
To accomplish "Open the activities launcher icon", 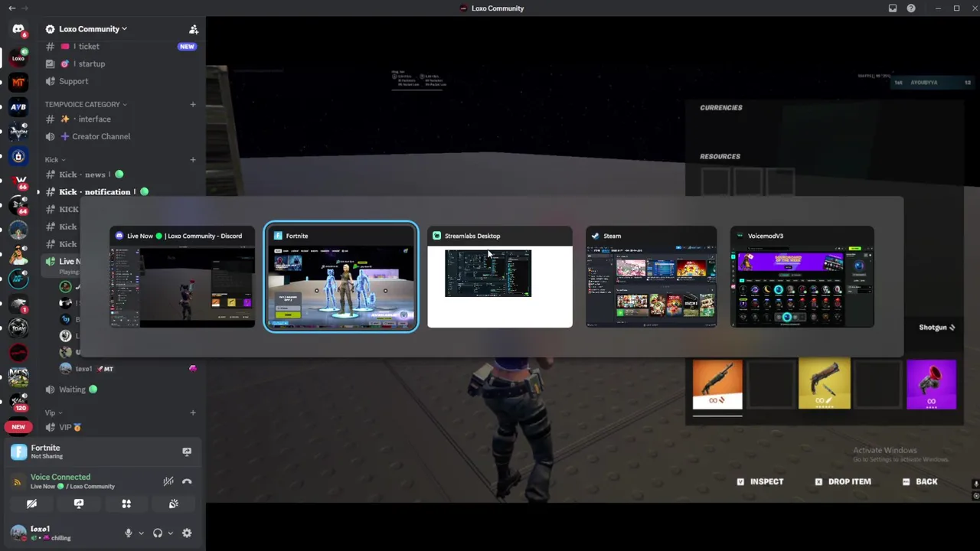I will point(126,504).
